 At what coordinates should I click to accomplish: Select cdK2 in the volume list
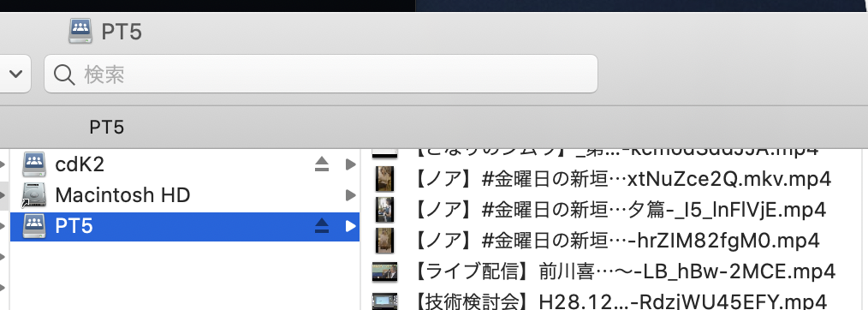pyautogui.click(x=185, y=164)
